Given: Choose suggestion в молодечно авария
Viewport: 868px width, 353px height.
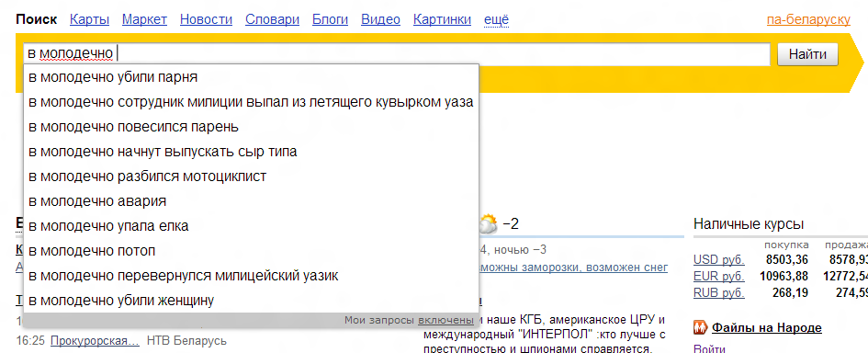Looking at the screenshot, I should click(251, 201).
